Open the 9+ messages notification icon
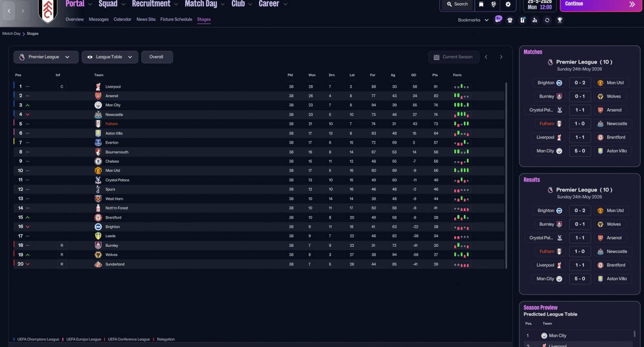 (x=498, y=19)
